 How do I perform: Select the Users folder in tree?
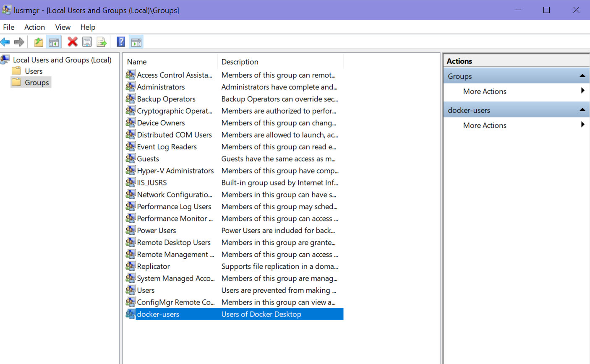tap(34, 71)
